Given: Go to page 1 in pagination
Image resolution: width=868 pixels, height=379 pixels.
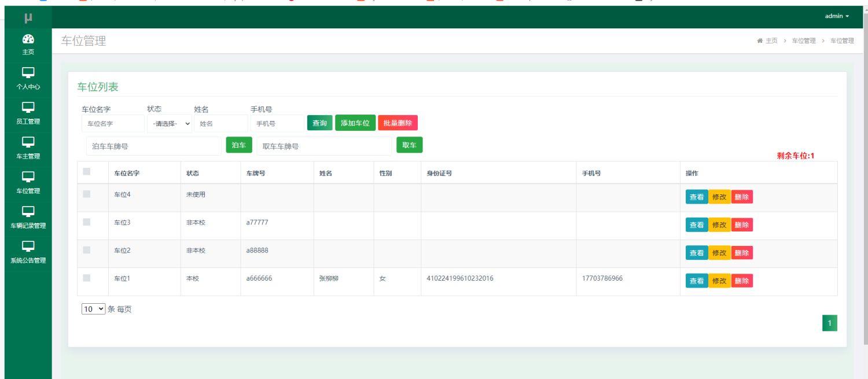Looking at the screenshot, I should click(830, 323).
